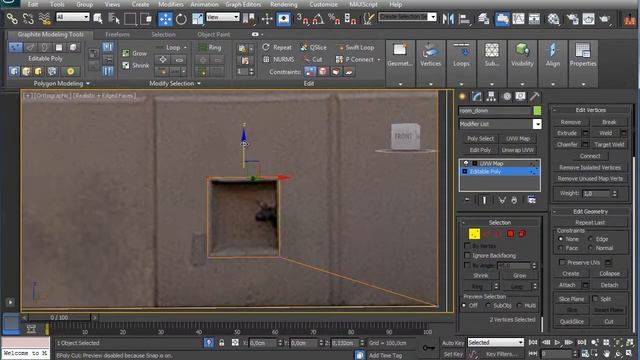Select Polygon sub-object level red square icon

click(x=510, y=233)
